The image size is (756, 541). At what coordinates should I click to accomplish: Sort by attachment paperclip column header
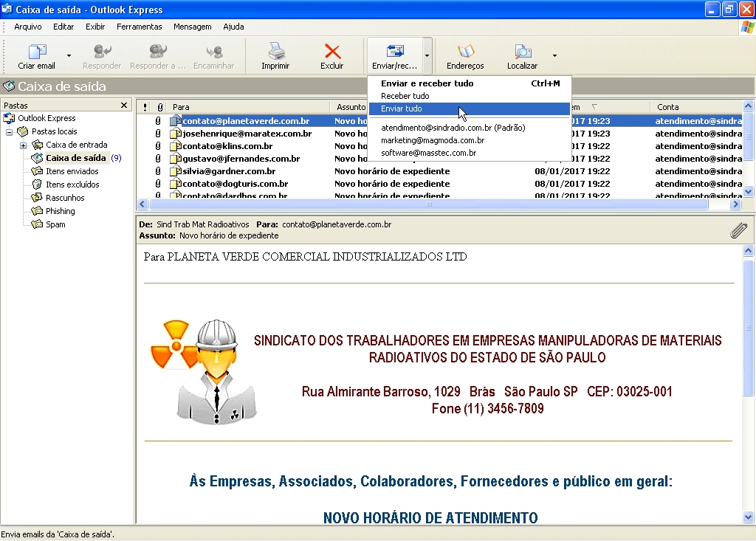coord(159,107)
